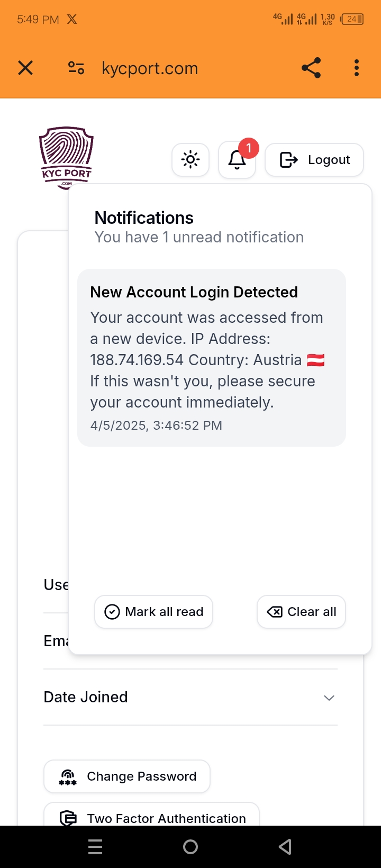
Task: Tap Android recent apps menu icon
Action: point(95,847)
